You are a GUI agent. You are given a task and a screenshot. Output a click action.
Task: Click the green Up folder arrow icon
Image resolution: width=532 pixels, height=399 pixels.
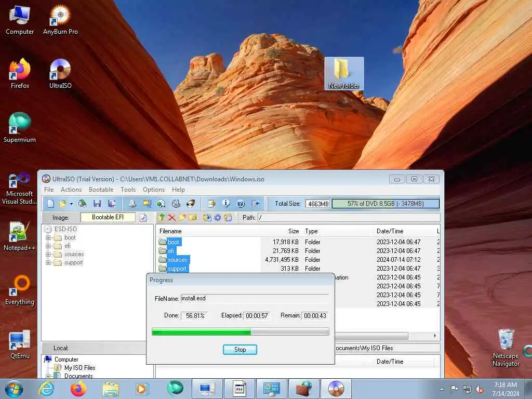point(162,218)
